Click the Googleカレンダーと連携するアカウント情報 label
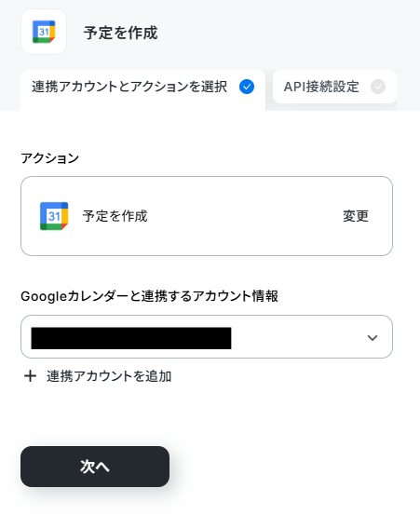The width and height of the screenshot is (420, 515). (149, 296)
